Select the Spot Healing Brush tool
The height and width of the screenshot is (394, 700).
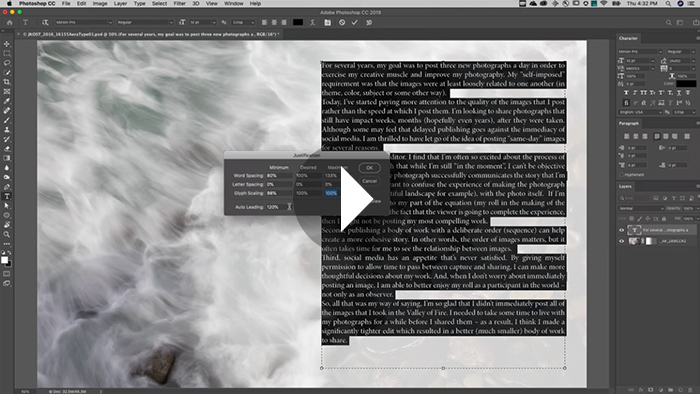pos(7,111)
